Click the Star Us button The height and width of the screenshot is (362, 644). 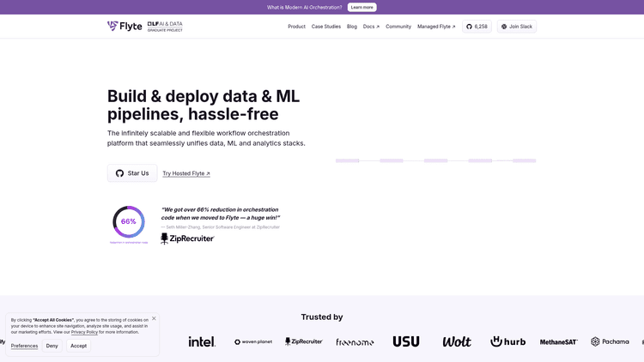coord(132,173)
